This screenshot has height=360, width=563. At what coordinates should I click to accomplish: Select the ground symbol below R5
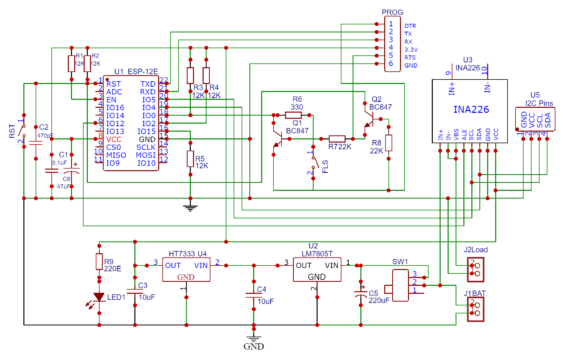coord(190,207)
